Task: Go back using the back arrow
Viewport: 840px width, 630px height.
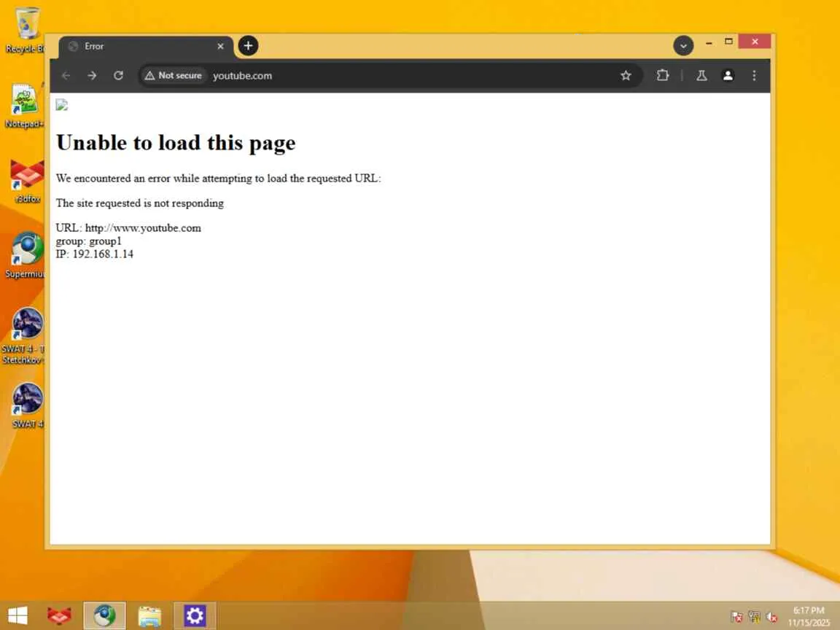Action: pyautogui.click(x=66, y=76)
